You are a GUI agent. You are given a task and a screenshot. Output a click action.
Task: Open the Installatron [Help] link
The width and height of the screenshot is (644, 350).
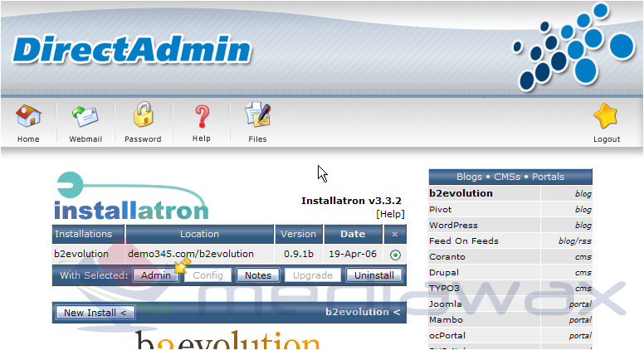tap(390, 214)
